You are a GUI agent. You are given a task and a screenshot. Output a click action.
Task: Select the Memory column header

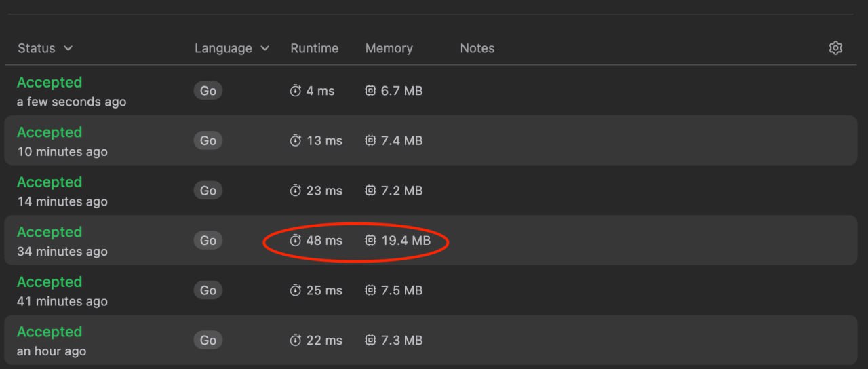(x=389, y=48)
